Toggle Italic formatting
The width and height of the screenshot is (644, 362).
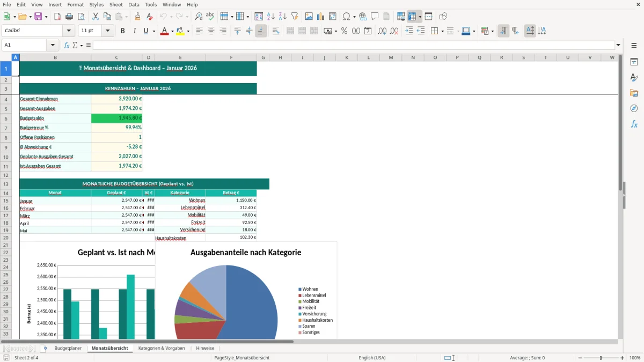coord(134,31)
